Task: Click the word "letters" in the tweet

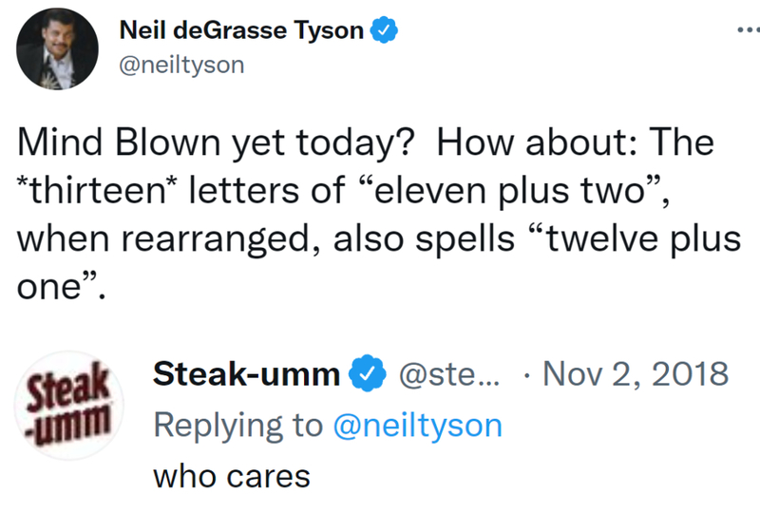Action: point(244,190)
